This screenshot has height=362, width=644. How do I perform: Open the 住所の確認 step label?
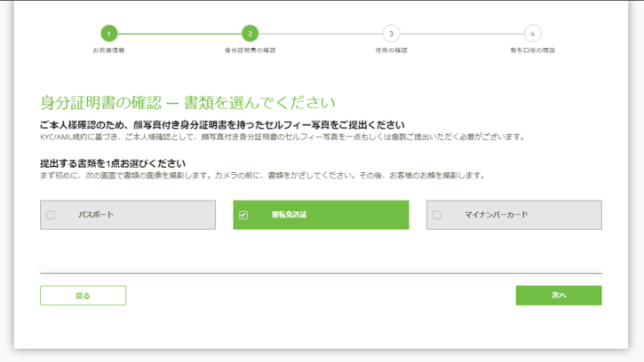click(x=391, y=51)
